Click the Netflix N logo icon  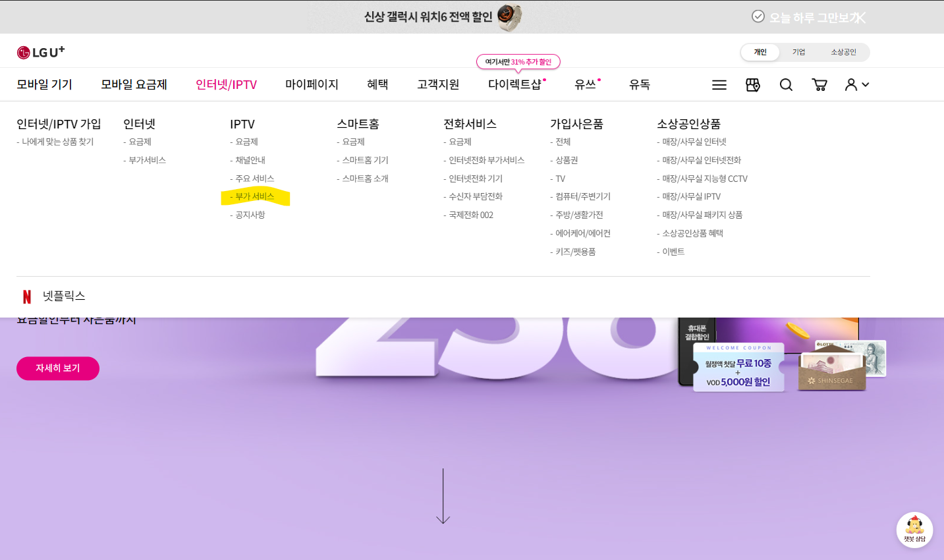click(27, 296)
